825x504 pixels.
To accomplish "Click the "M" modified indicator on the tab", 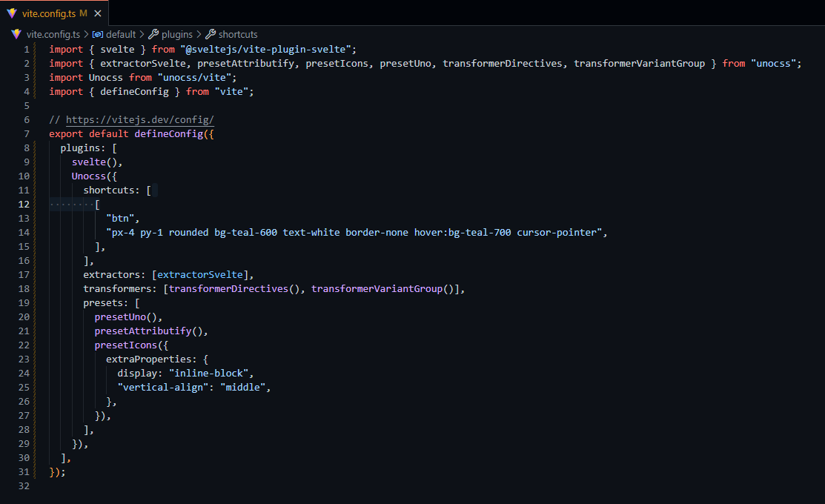I will [84, 13].
